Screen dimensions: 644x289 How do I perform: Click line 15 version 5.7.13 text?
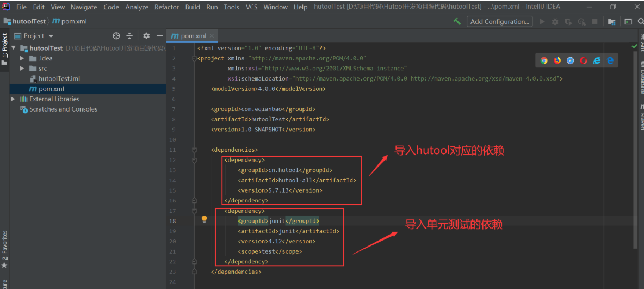click(x=280, y=190)
